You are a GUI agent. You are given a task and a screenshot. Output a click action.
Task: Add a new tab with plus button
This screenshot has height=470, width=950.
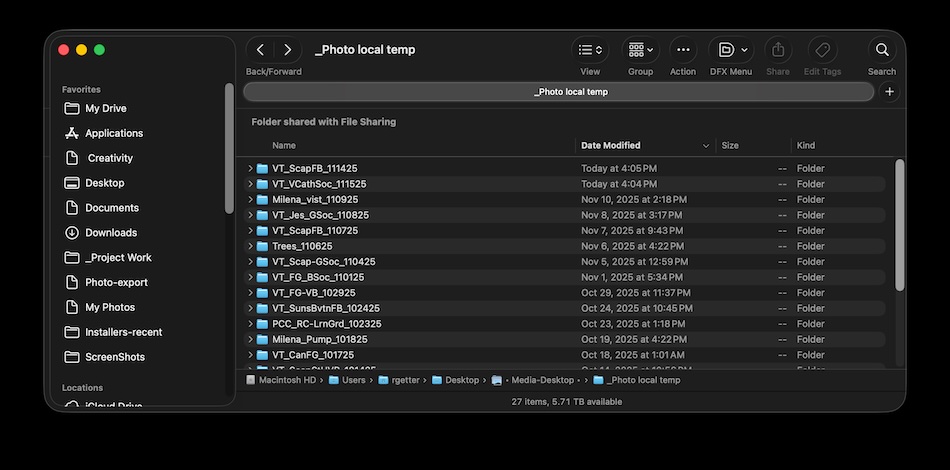coord(889,92)
